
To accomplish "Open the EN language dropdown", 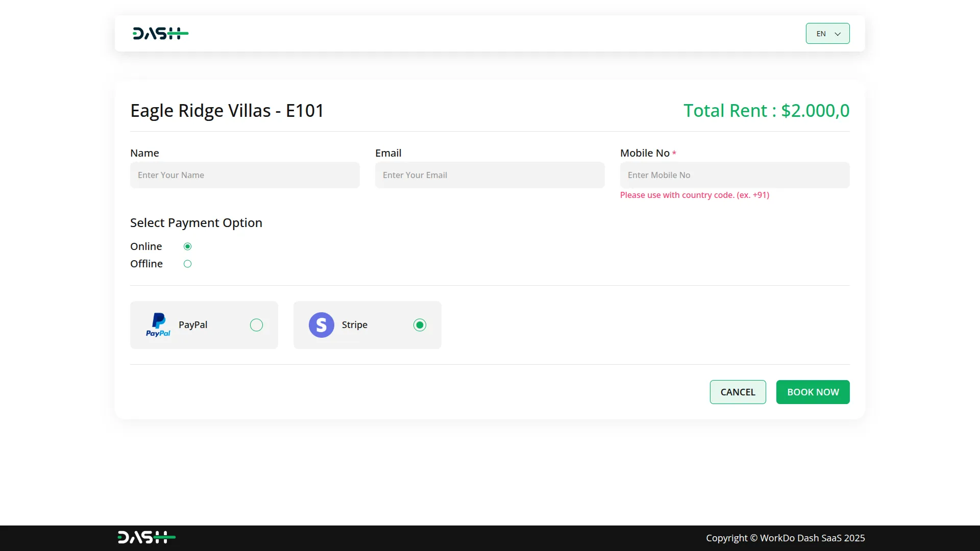I will pyautogui.click(x=821, y=34).
